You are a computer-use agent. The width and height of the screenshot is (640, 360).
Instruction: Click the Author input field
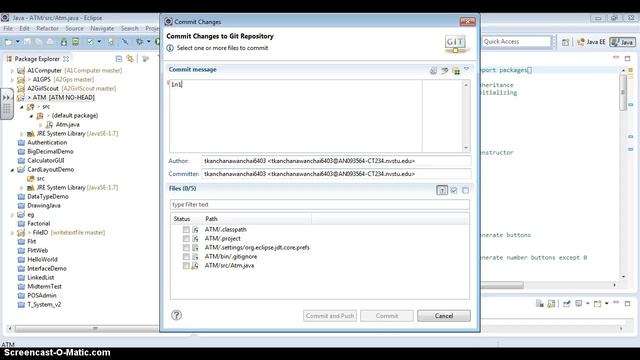pyautogui.click(x=336, y=161)
